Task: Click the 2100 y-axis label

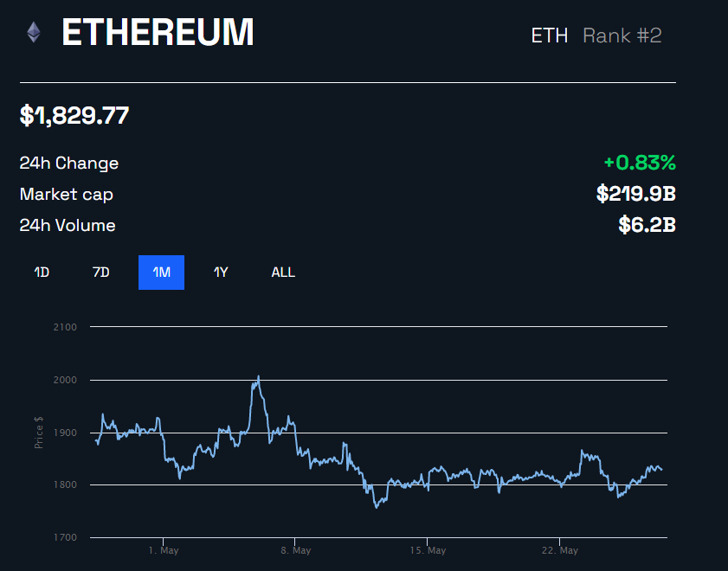Action: pos(65,327)
